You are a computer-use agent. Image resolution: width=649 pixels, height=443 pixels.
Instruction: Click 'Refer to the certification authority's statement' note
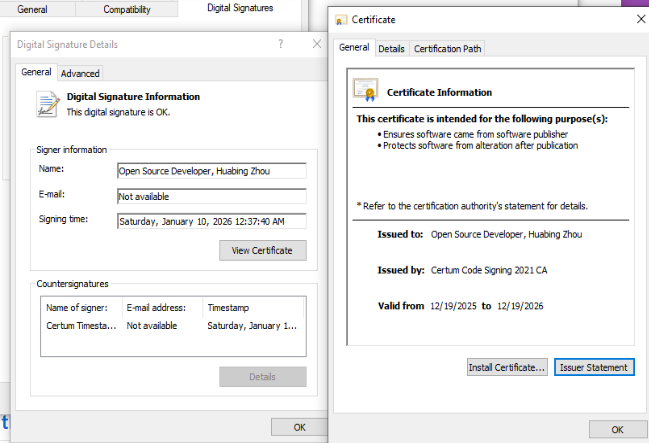tap(472, 206)
